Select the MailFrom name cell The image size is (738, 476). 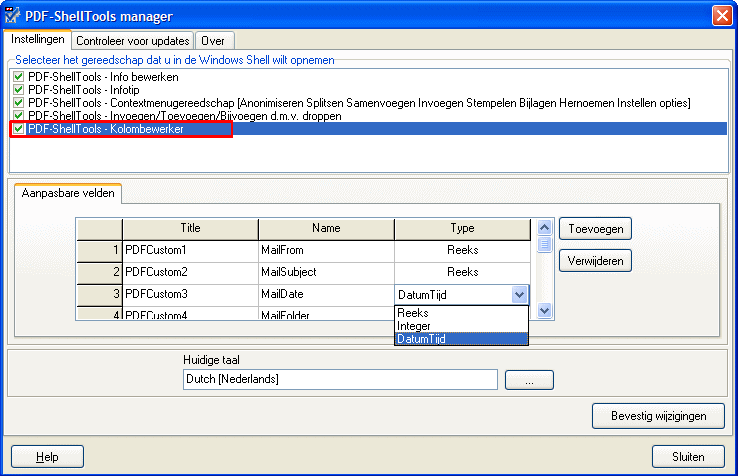pyautogui.click(x=326, y=250)
